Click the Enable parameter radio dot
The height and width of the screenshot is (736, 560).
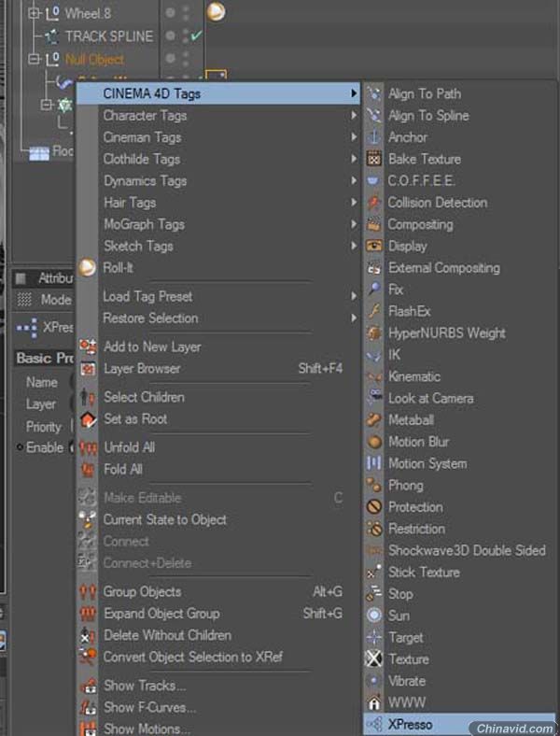pyautogui.click(x=20, y=447)
